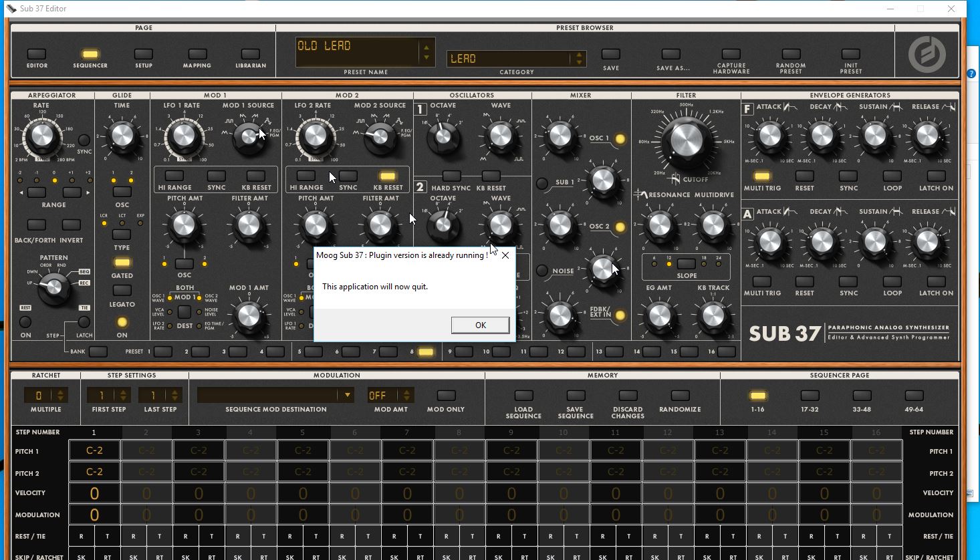Click the preset name up arrow
This screenshot has width=980, height=560.
[425, 47]
